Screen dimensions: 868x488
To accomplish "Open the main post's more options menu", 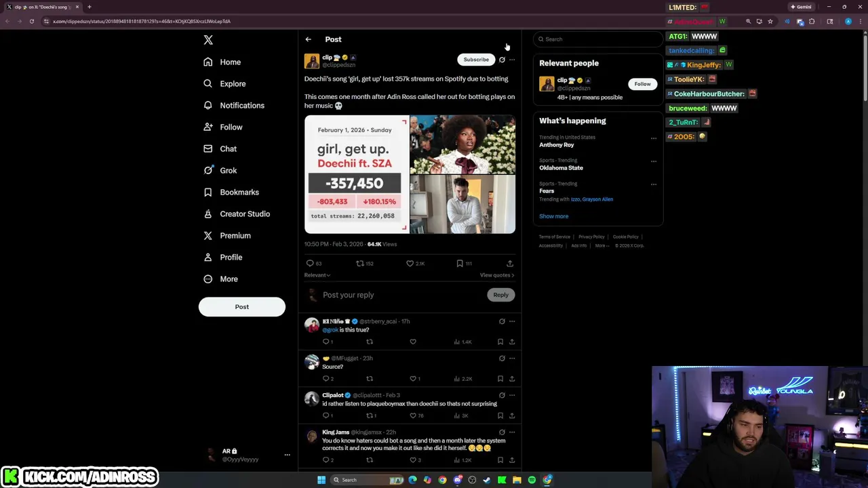I will pos(512,60).
